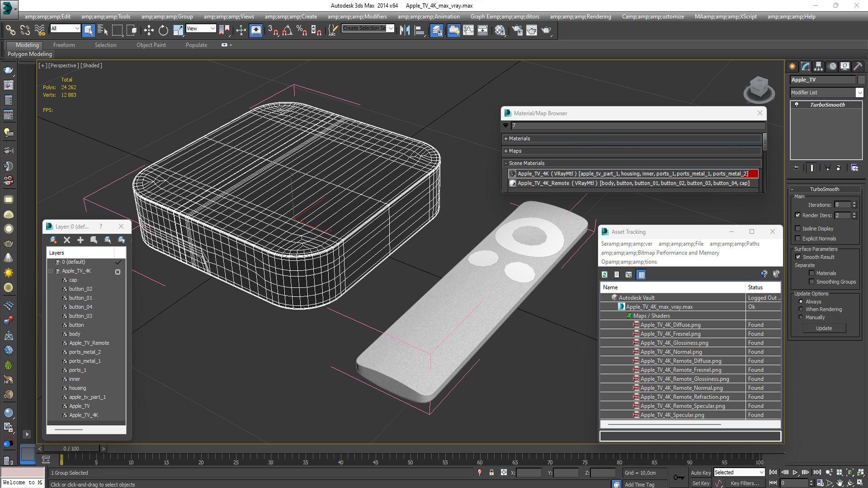Toggle TurboSmooth modifier lightbulb in stack
Viewport: 868px width, 488px height.
(797, 105)
